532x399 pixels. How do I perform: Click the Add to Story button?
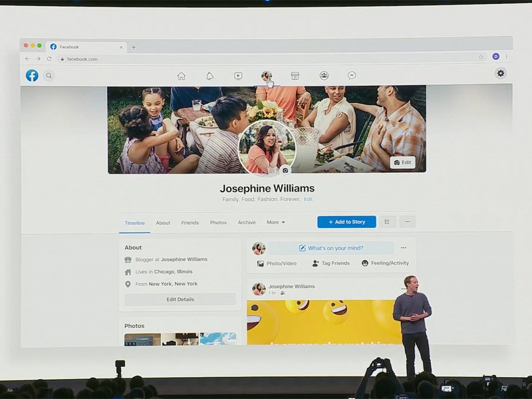click(x=346, y=222)
